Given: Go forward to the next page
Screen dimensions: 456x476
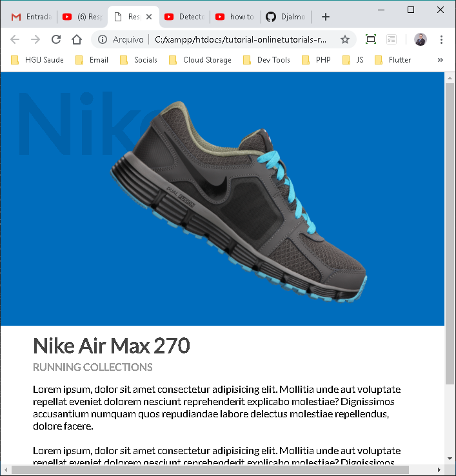Looking at the screenshot, I should tap(35, 39).
